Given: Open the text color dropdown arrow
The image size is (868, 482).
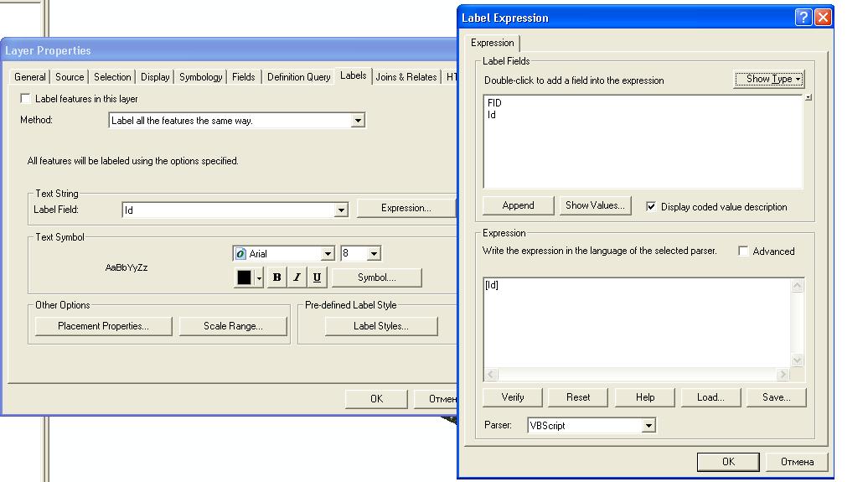Looking at the screenshot, I should 259,277.
